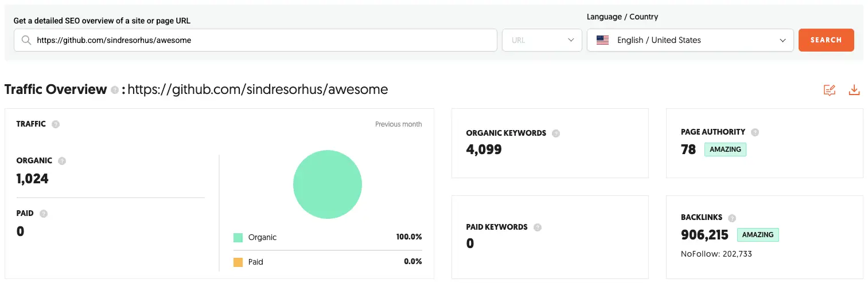This screenshot has width=868, height=283.
Task: Click the organic keywords value 4,099
Action: [x=484, y=150]
